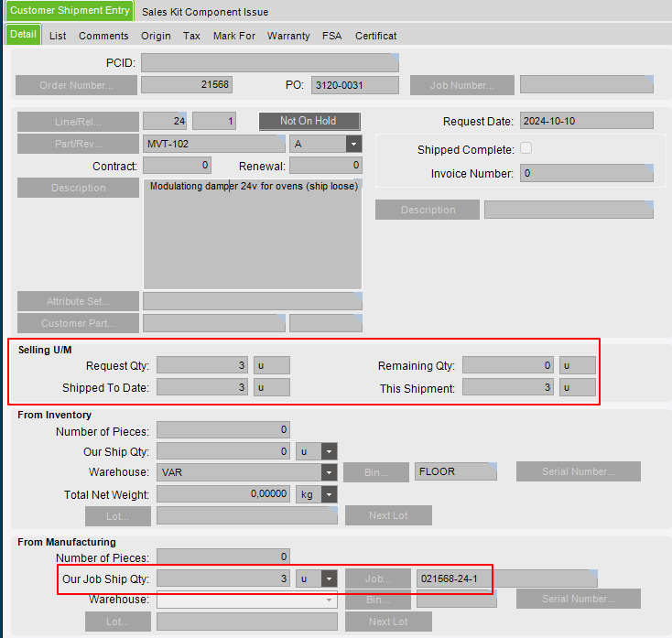Click the Our Ship Qty field
Screen dimensions: 672x638
(x=223, y=451)
